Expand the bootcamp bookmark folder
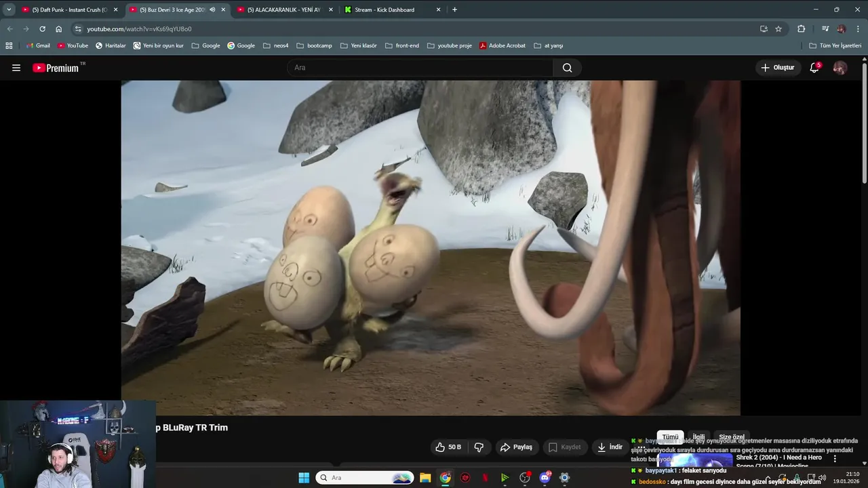This screenshot has height=488, width=868. pyautogui.click(x=314, y=45)
